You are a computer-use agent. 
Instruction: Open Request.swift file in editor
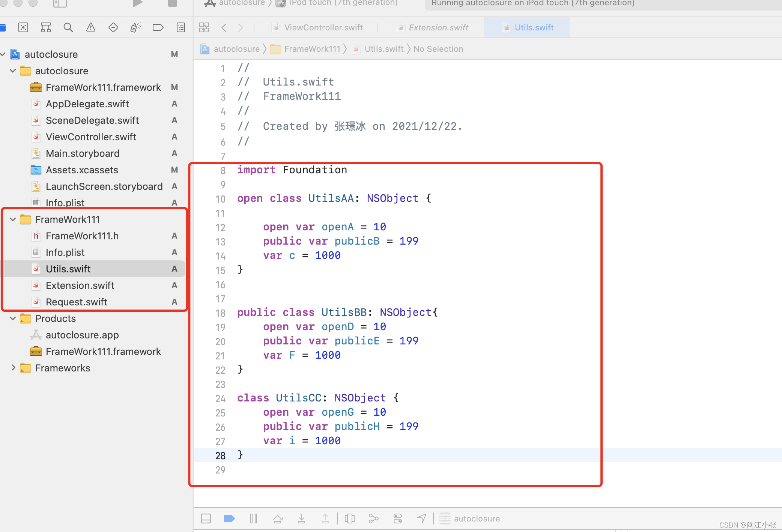coord(76,302)
